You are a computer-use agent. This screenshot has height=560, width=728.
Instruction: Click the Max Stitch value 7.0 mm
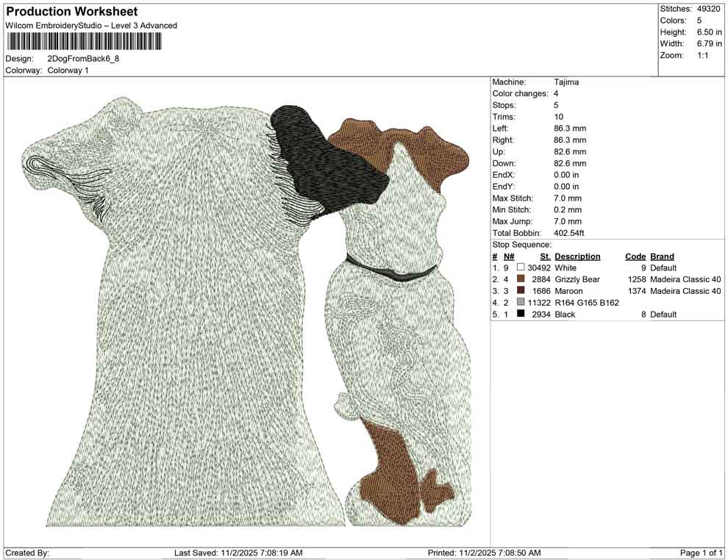click(568, 198)
